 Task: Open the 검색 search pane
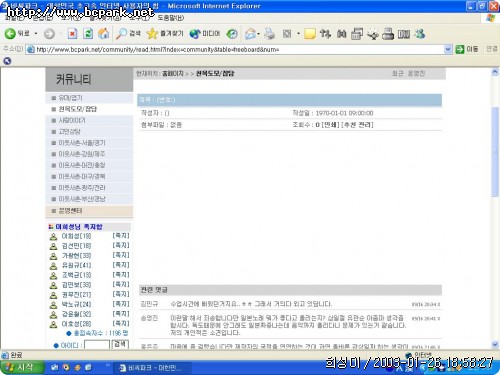pyautogui.click(x=128, y=34)
